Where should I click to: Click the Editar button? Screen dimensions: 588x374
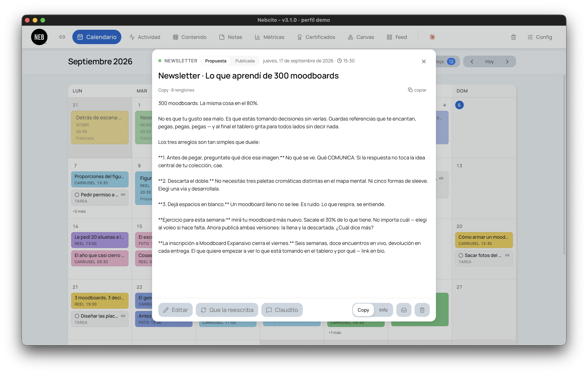(175, 310)
